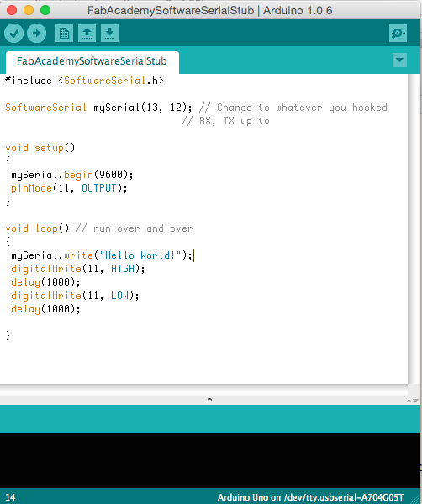The width and height of the screenshot is (422, 504).
Task: Click the console divider arrows at right
Action: [412, 401]
